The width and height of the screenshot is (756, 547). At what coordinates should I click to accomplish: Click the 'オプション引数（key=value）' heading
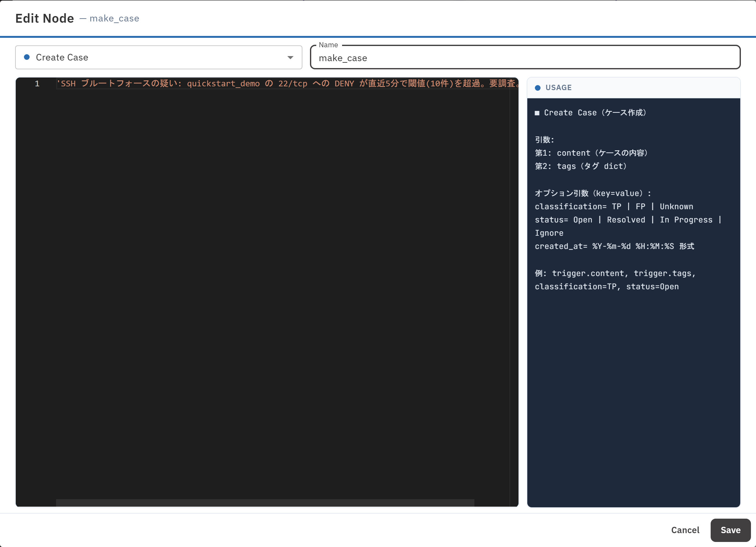coord(593,193)
